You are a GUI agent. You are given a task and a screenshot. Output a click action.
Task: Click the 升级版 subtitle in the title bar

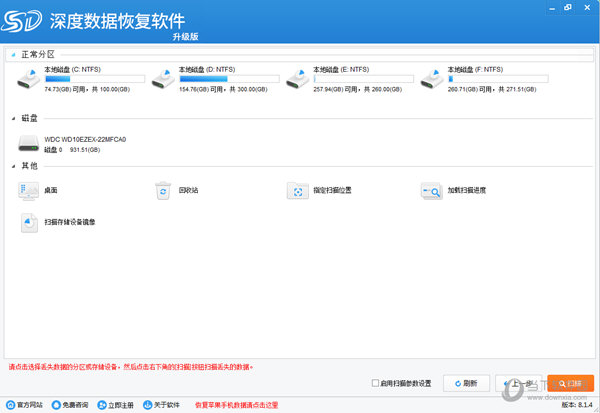(186, 36)
